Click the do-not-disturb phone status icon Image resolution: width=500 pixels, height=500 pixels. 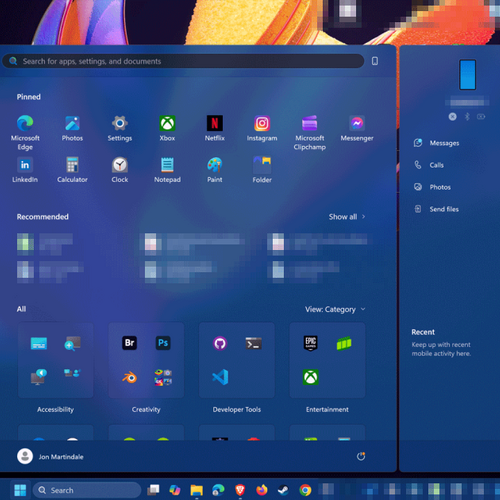pyautogui.click(x=452, y=117)
